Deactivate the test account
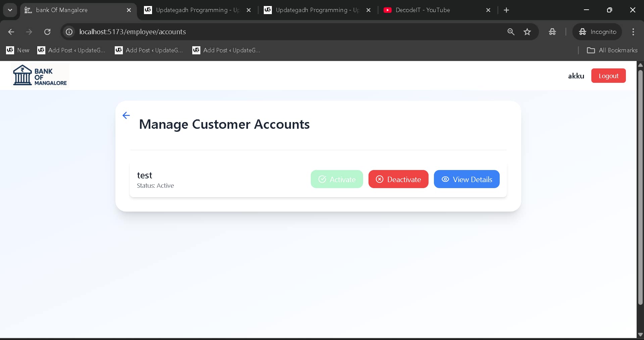The height and width of the screenshot is (340, 644). (x=398, y=179)
